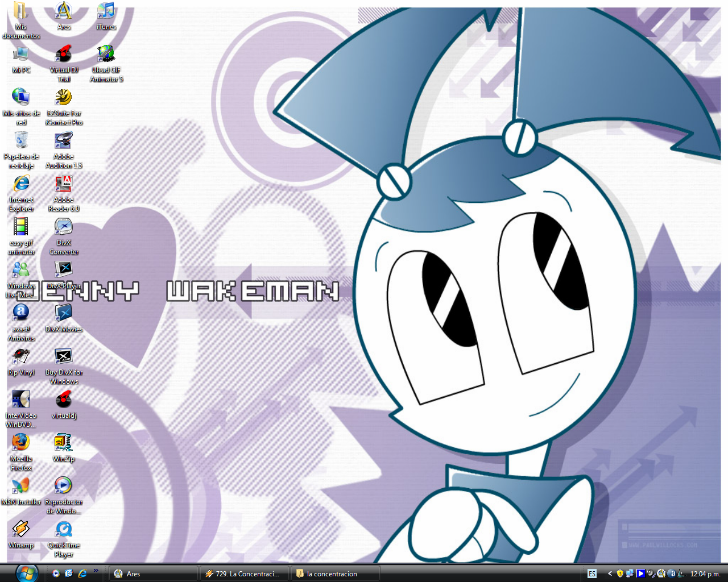
Task: Select the Winamp desktop icon
Action: pos(21,534)
